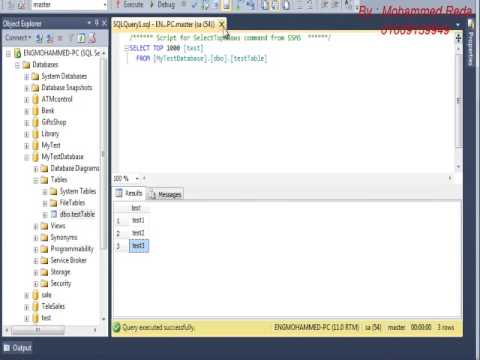Viewport: 480px width, 360px height.
Task: Collapse the ENGMOHAMMED-PC server node
Action: (x=8, y=53)
